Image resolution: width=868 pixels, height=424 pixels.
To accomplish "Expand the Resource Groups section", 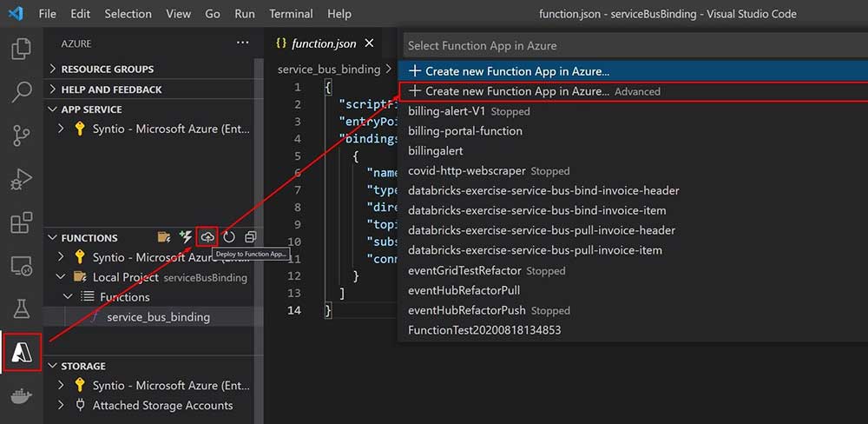I will pos(148,70).
